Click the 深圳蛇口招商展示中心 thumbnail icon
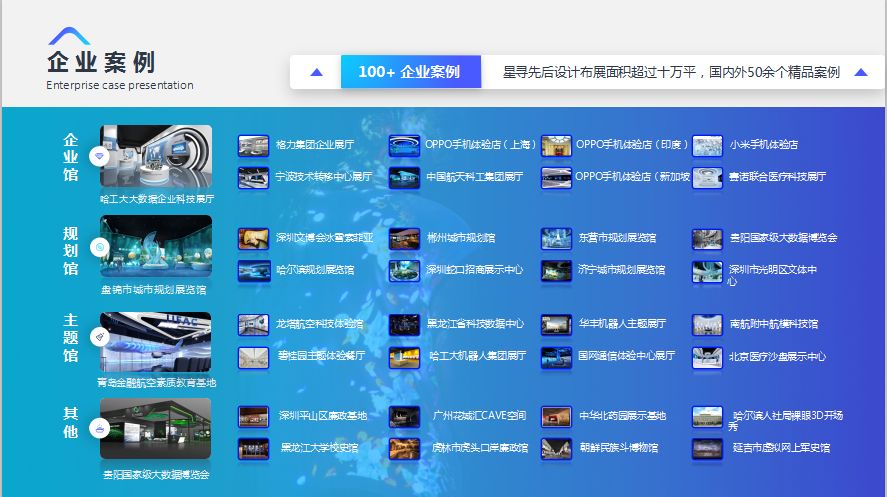Image resolution: width=887 pixels, height=497 pixels. pyautogui.click(x=404, y=271)
